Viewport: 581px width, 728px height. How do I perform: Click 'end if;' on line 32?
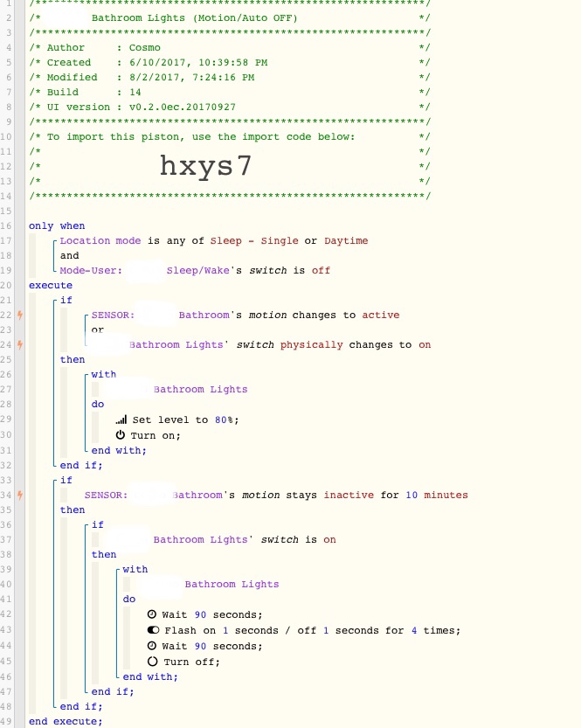click(81, 465)
